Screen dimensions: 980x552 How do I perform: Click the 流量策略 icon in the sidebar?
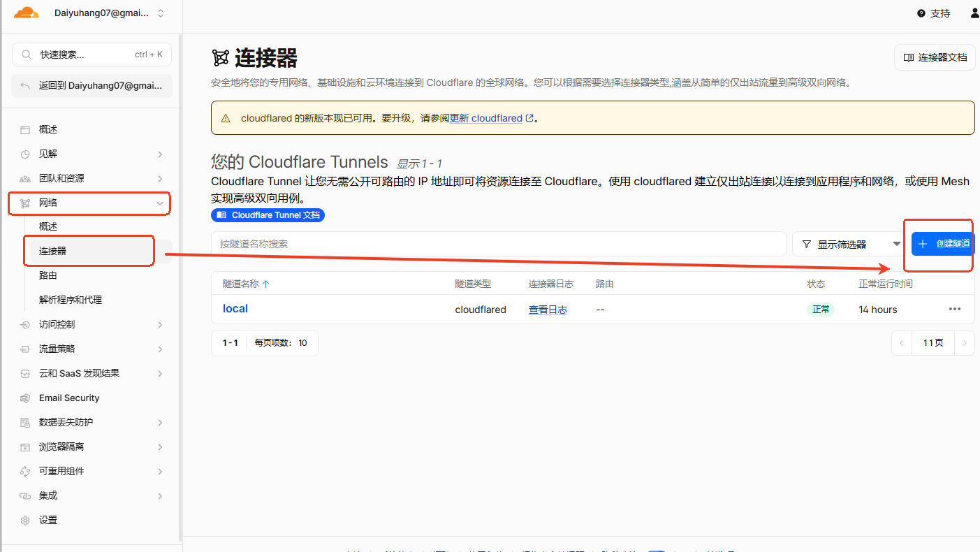[x=25, y=349]
